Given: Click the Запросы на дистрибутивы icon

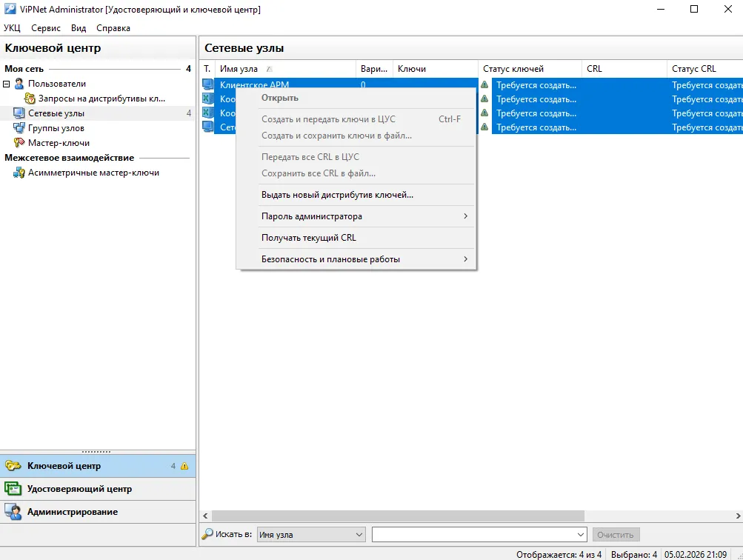Looking at the screenshot, I should [30, 99].
